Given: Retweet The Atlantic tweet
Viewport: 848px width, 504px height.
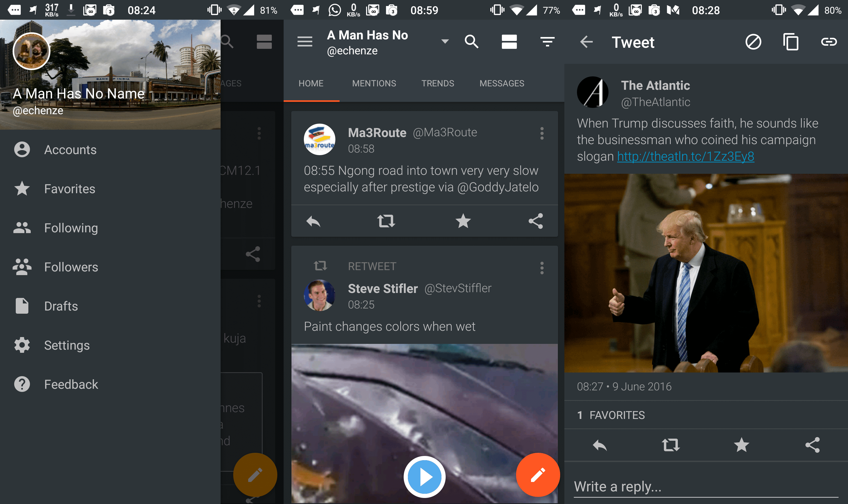Looking at the screenshot, I should pyautogui.click(x=671, y=445).
